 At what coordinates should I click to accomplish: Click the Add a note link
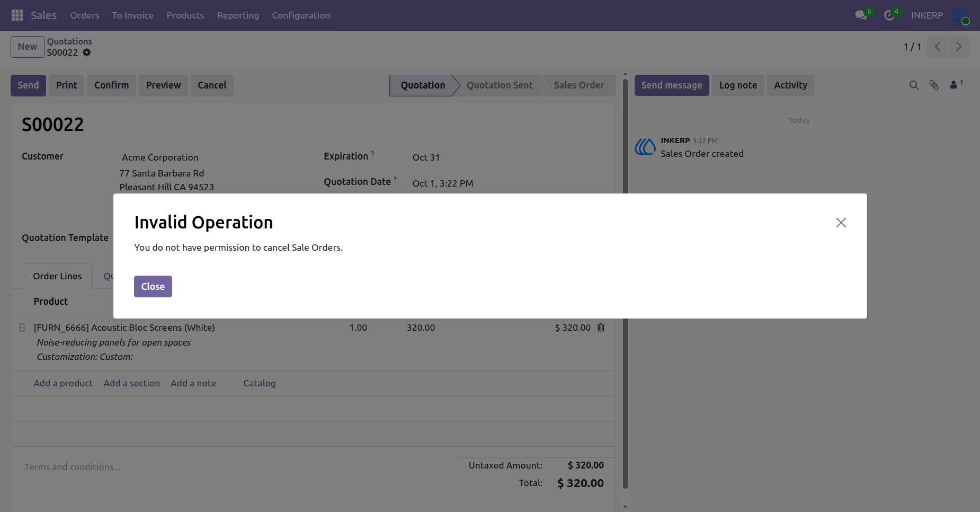point(193,383)
